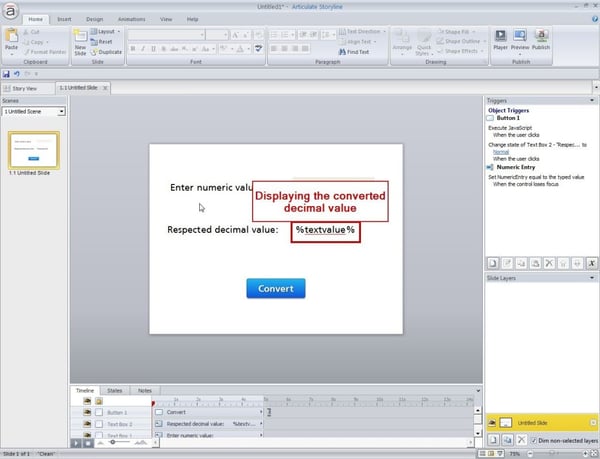Screen dimensions: 600x459
Task: Open the font name combo box
Action: [166, 35]
